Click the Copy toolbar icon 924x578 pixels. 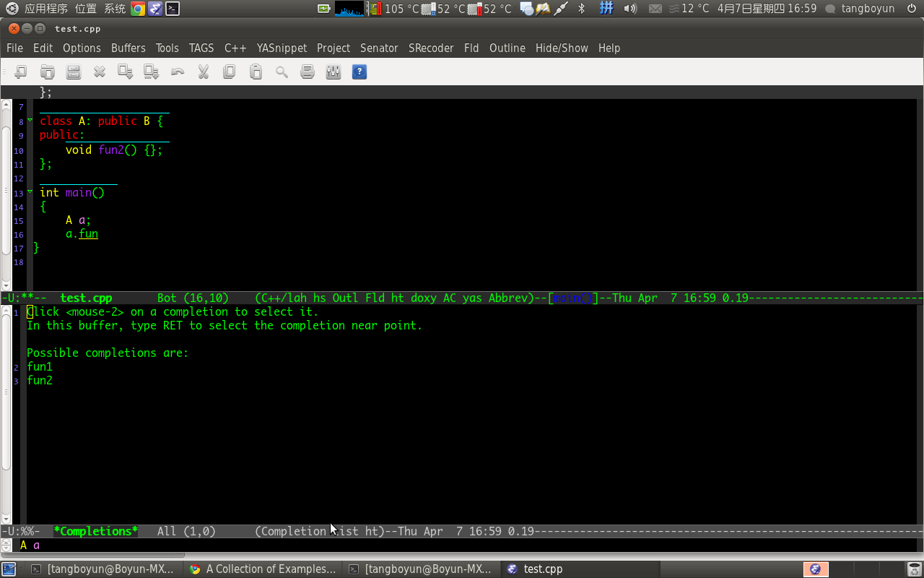click(230, 72)
